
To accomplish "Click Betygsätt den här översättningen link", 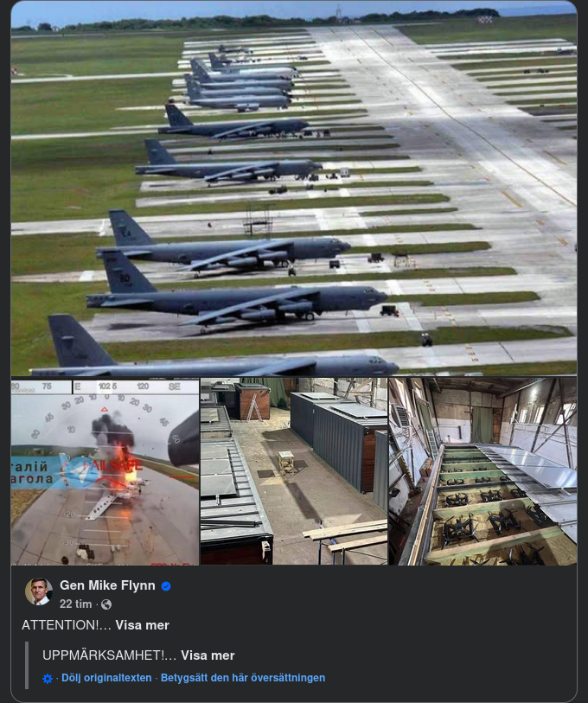I will pyautogui.click(x=243, y=679).
